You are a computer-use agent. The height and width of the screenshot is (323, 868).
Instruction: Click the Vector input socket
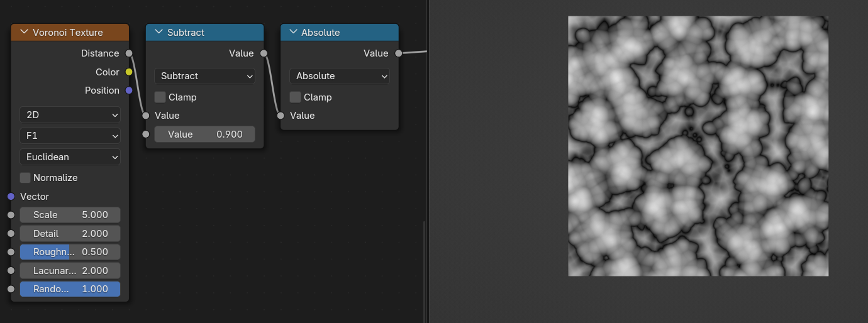(11, 197)
